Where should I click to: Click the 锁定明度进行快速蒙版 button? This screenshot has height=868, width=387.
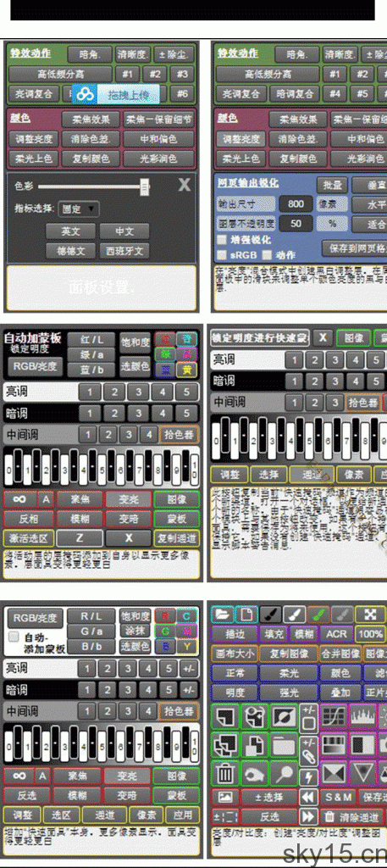260,338
